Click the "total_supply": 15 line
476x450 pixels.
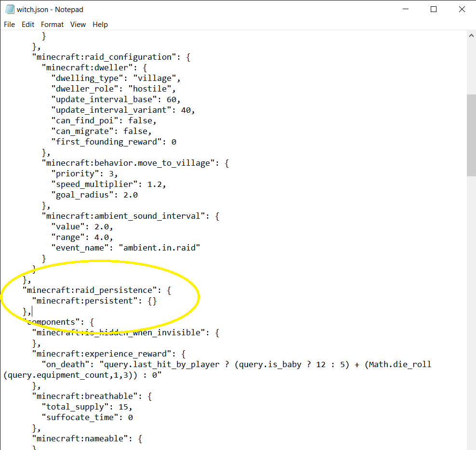(x=87, y=407)
